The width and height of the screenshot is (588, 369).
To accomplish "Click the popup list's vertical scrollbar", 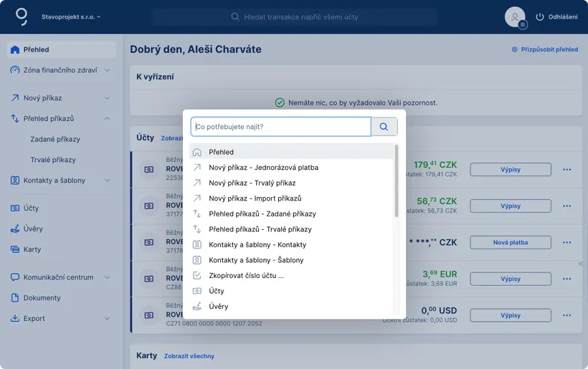I will coord(397,181).
